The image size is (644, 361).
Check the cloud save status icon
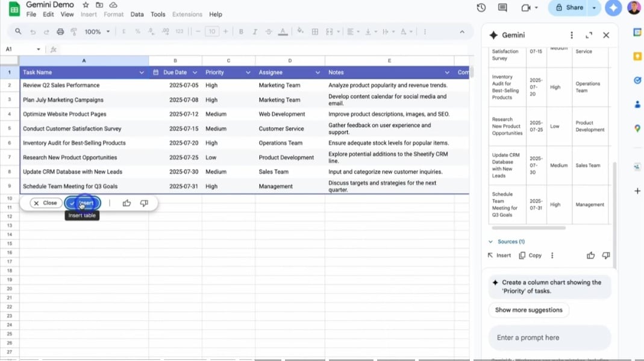coord(113,5)
